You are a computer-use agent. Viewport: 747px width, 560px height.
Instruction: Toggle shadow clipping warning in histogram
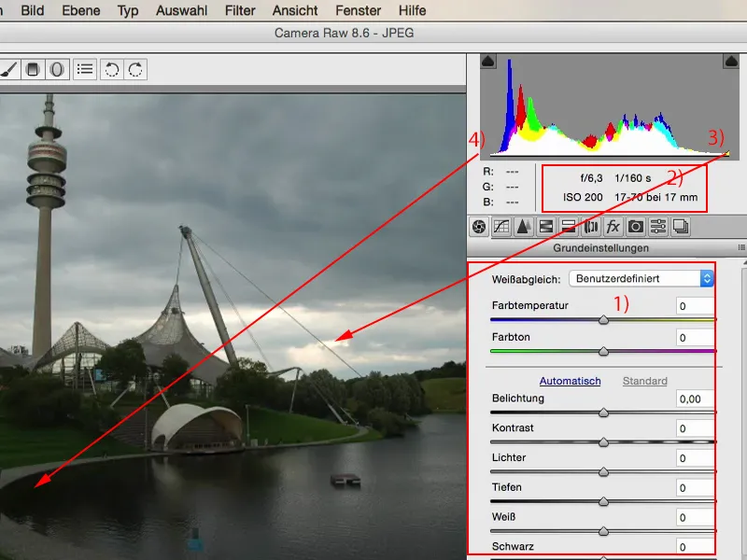pyautogui.click(x=488, y=62)
